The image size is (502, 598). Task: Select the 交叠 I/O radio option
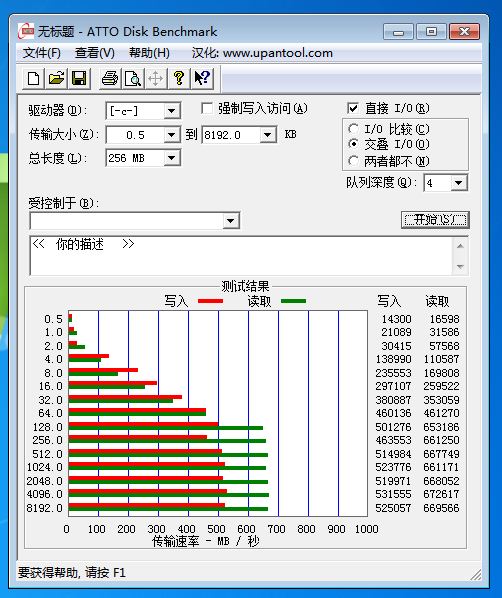[x=353, y=144]
